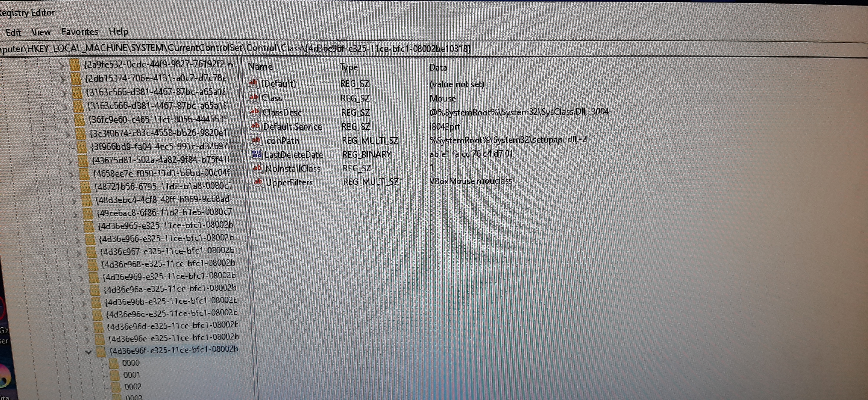Collapse the {4d36e96f-e325-11ce-bfc1 key

89,352
